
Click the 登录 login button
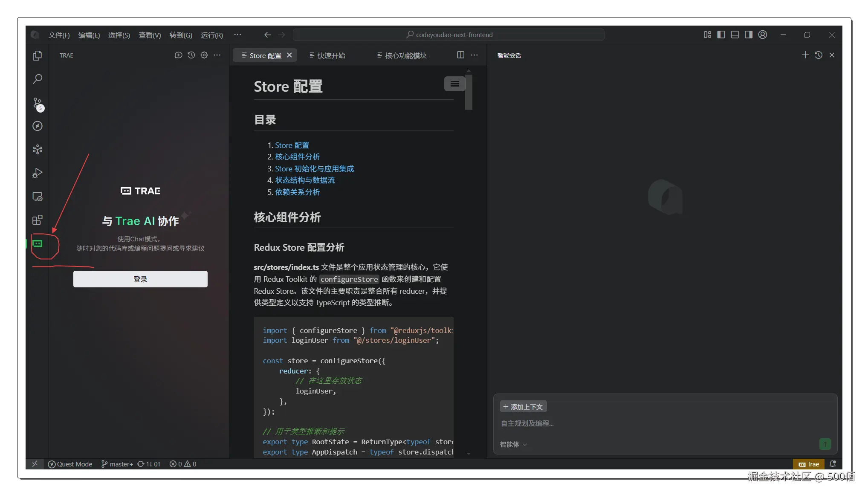pos(140,279)
